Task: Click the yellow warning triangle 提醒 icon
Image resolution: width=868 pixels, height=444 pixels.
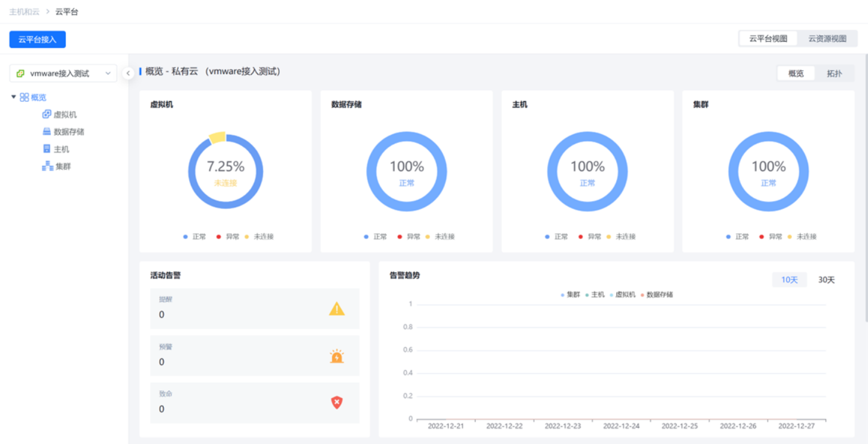Action: [337, 309]
